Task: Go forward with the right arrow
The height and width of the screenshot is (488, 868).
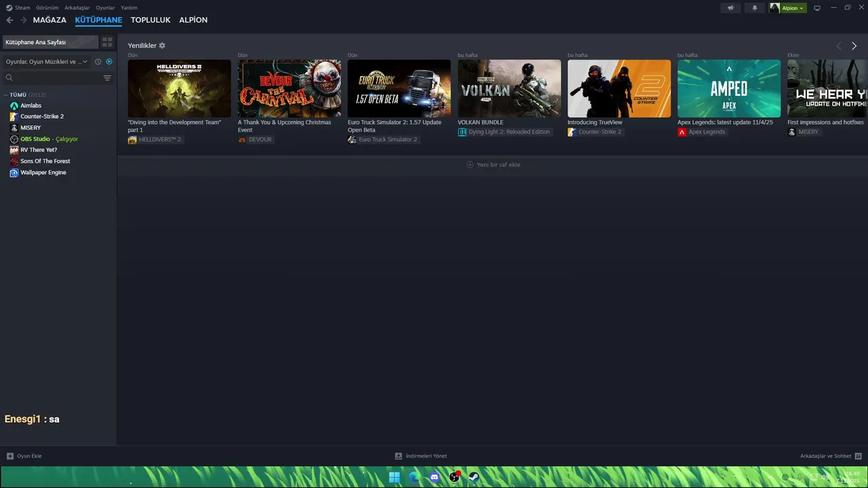Action: [x=23, y=20]
